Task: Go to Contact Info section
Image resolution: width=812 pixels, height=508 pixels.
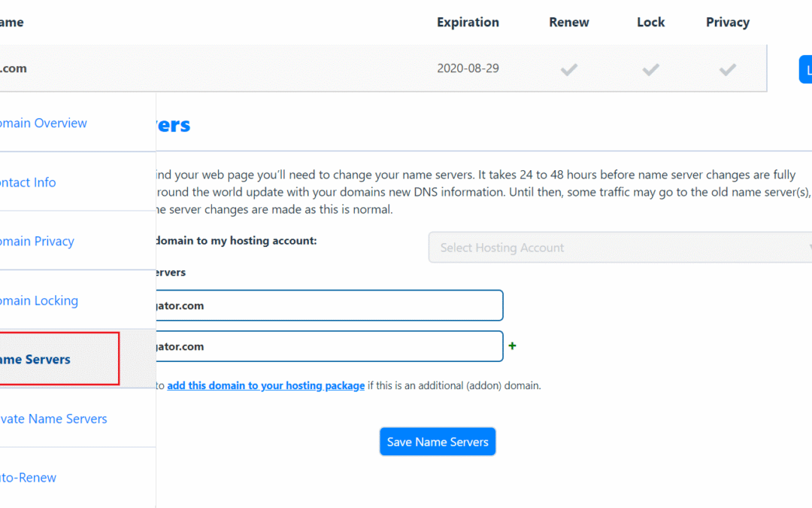Action: 29,182
